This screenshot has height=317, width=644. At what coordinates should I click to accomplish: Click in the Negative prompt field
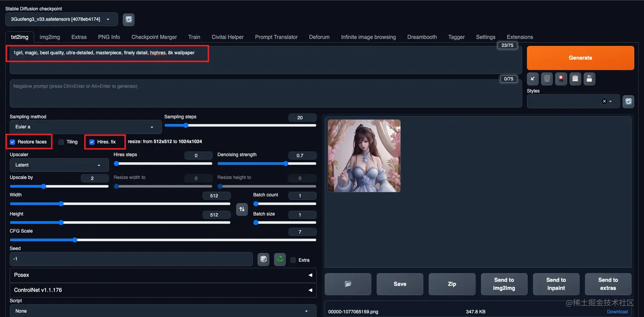click(266, 93)
